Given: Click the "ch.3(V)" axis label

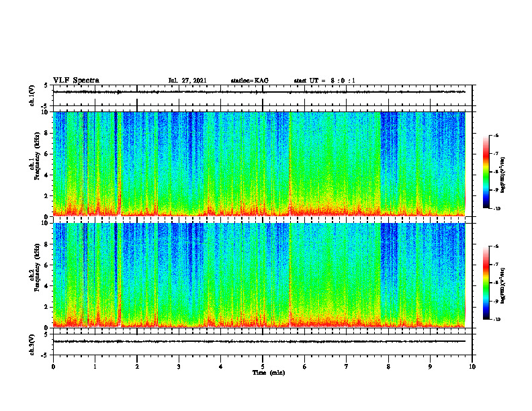Looking at the screenshot, I should pos(32,345).
